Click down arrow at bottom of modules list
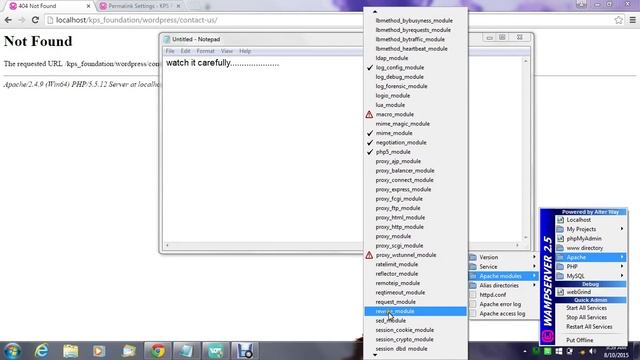Image resolution: width=640 pixels, height=360 pixels. [x=375, y=356]
